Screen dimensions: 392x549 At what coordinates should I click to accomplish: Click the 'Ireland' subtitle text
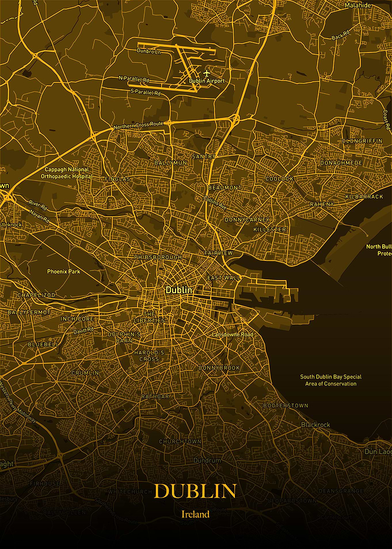[x=195, y=514]
